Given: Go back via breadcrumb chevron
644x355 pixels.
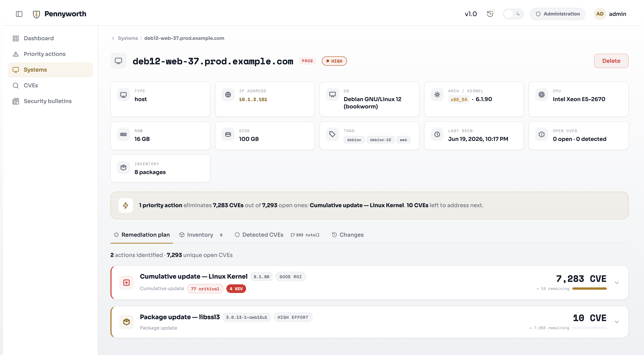Looking at the screenshot, I should [x=113, y=38].
